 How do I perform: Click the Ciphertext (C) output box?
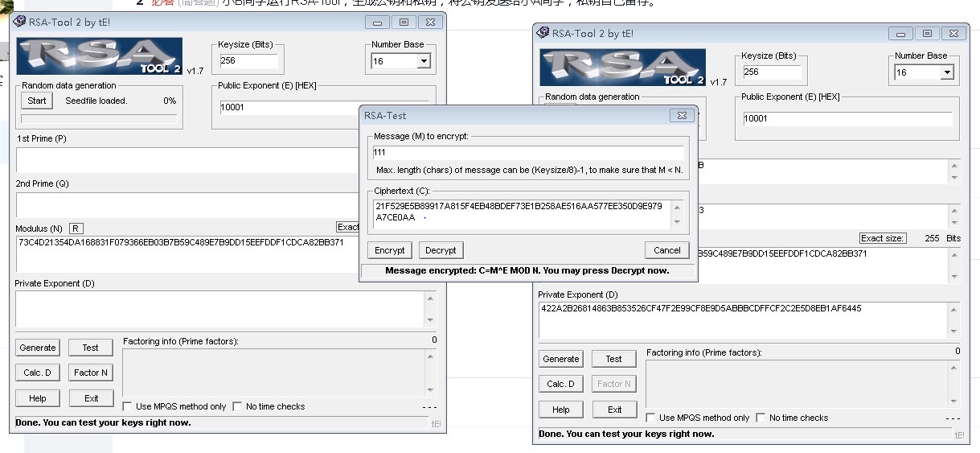[523, 214]
